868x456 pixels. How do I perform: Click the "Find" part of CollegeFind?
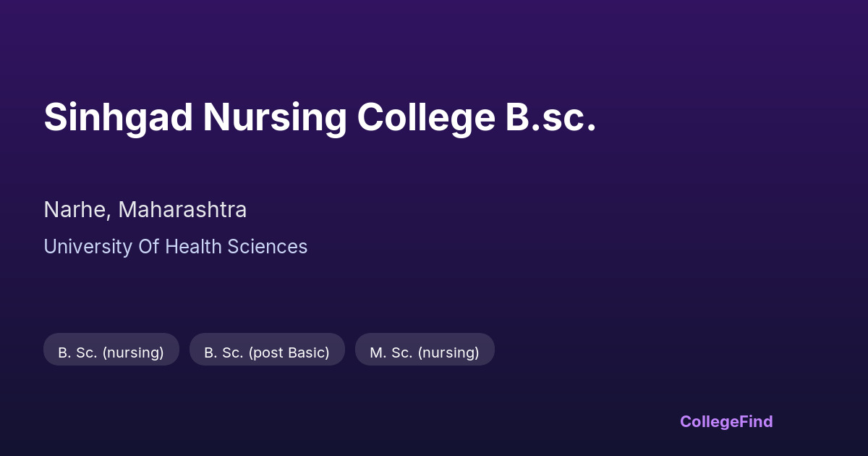(754, 421)
